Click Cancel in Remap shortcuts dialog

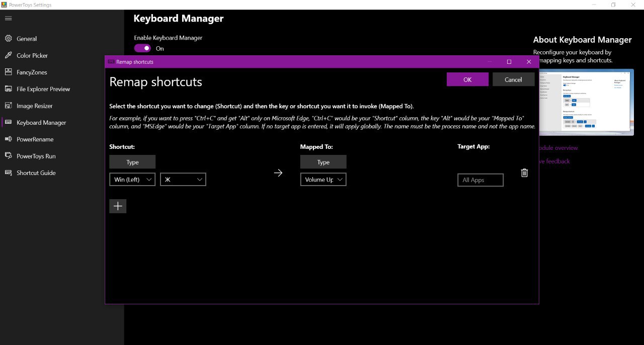513,79
